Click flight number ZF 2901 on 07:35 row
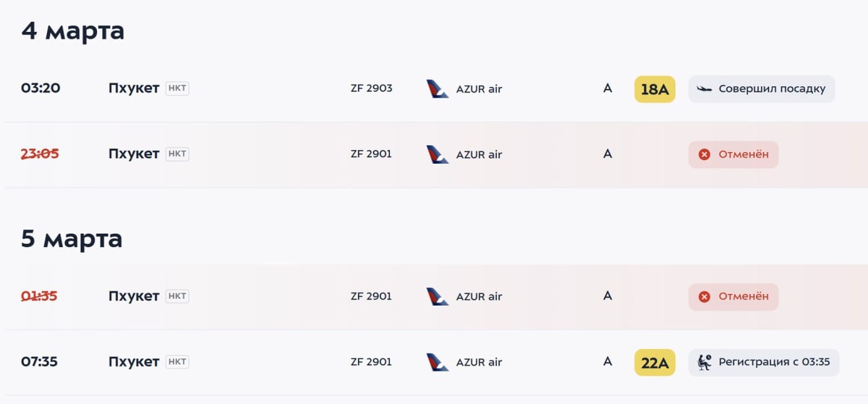The image size is (868, 404). click(x=371, y=362)
